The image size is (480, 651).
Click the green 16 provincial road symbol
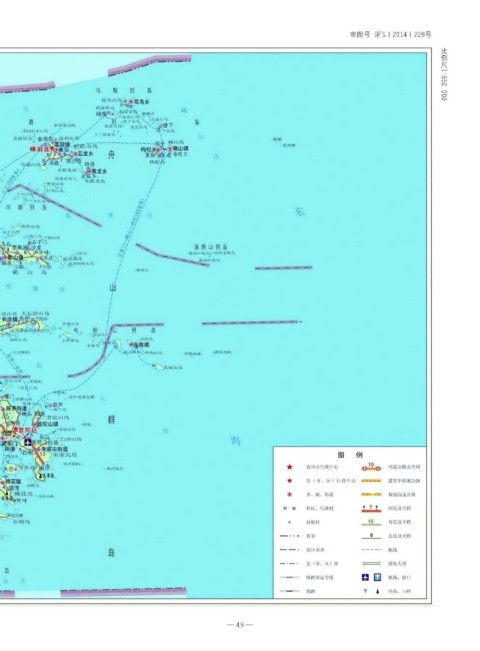[x=371, y=522]
